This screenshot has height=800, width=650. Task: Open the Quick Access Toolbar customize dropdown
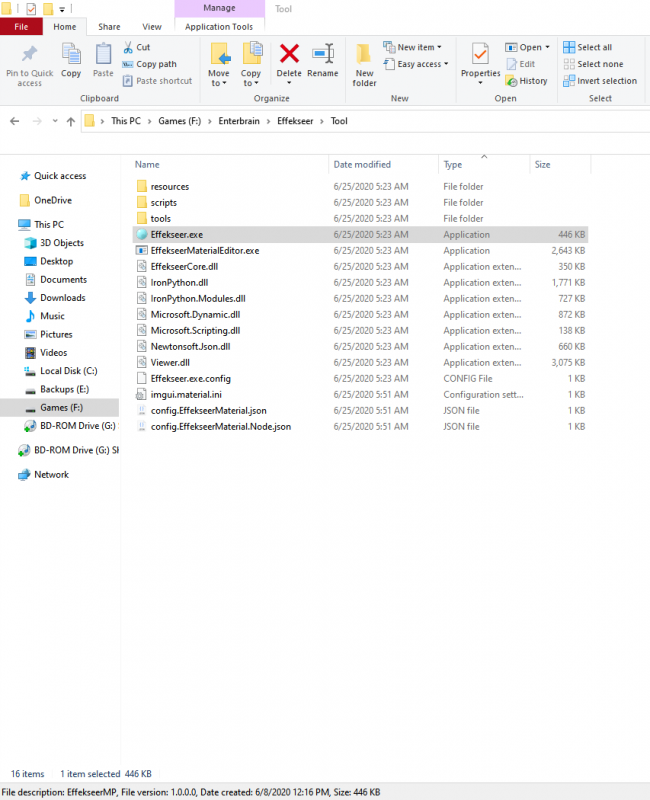[x=62, y=9]
